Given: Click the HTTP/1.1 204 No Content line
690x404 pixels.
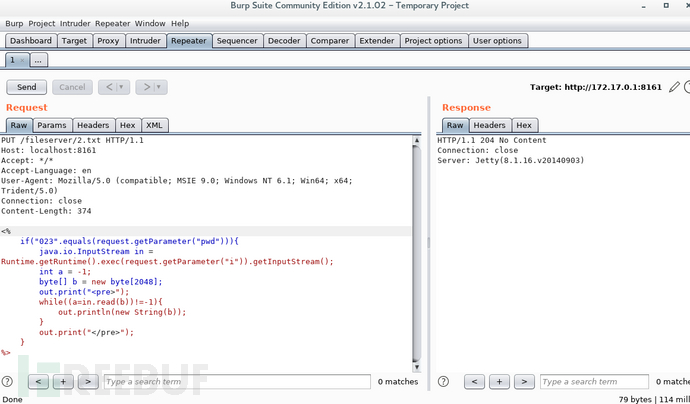Looking at the screenshot, I should point(492,140).
